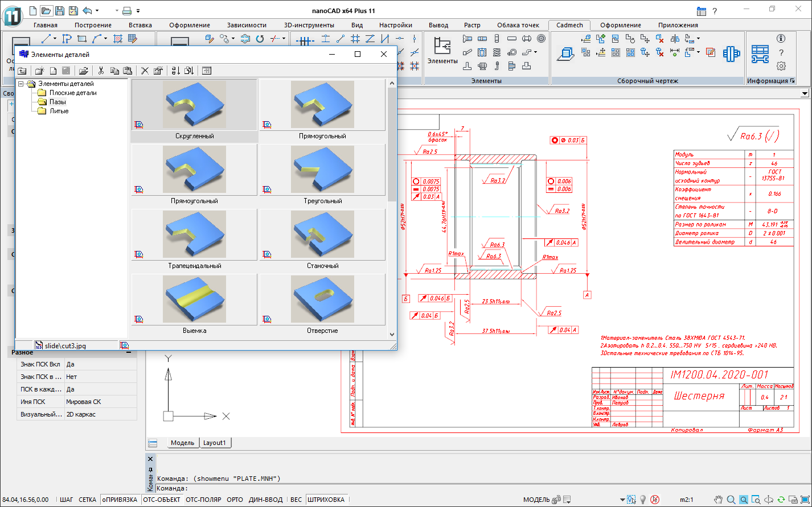This screenshot has height=507, width=812.
Task: Click the cut scissors icon in library toolbar
Action: pyautogui.click(x=101, y=71)
